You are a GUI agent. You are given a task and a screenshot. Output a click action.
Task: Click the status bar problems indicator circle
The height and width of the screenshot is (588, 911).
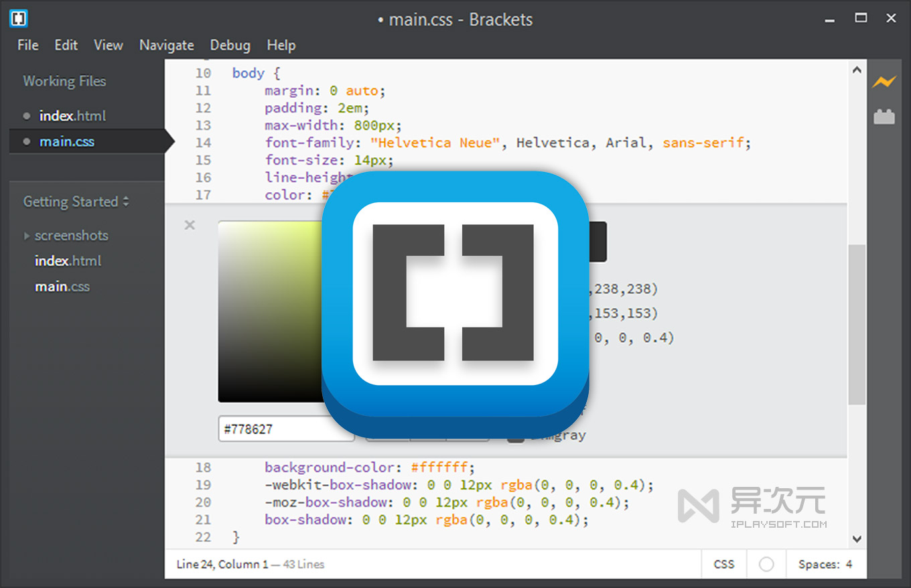(x=766, y=564)
